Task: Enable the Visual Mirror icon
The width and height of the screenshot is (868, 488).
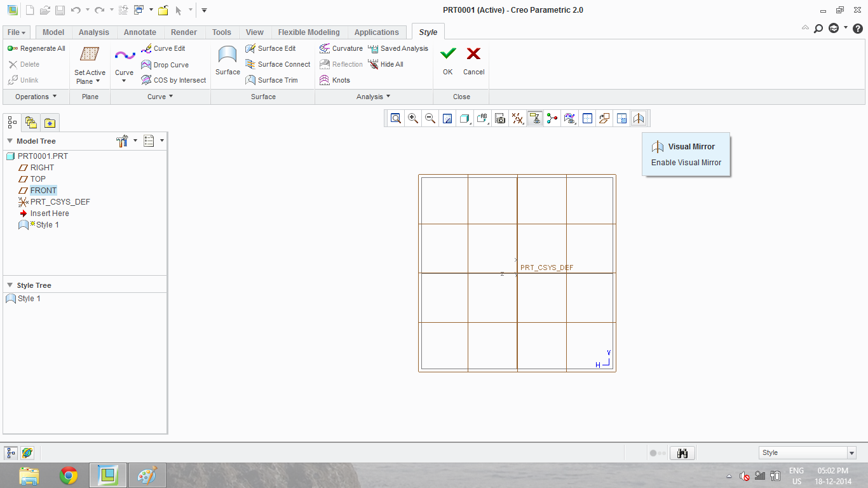Action: pyautogui.click(x=639, y=118)
